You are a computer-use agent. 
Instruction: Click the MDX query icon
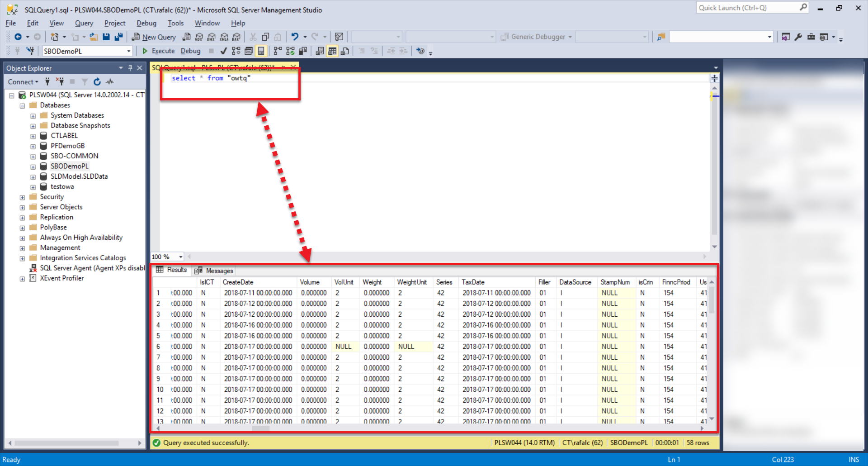point(199,37)
